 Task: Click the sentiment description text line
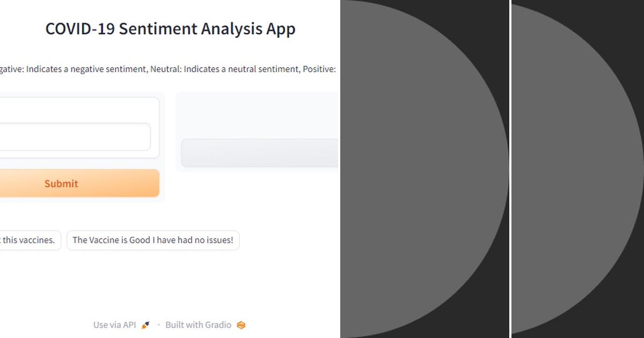[168, 69]
